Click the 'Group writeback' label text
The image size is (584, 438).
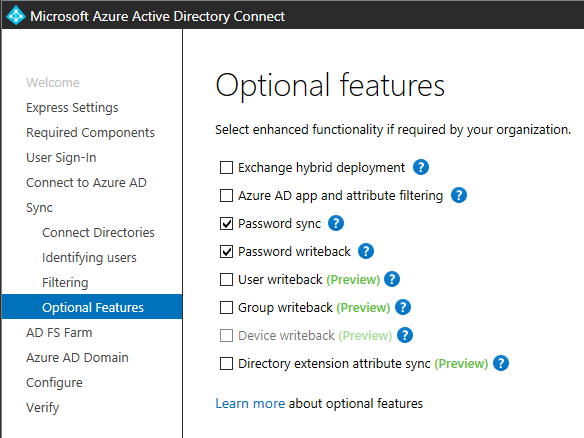(285, 308)
